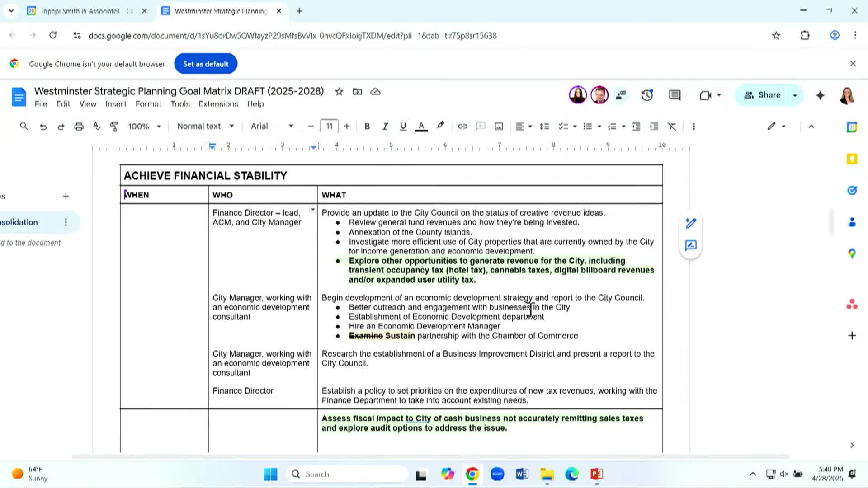Click Set as default button

206,64
